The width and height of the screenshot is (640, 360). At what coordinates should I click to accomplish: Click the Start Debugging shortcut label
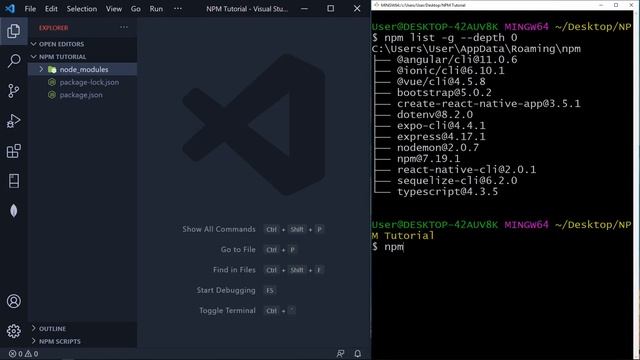(x=226, y=290)
